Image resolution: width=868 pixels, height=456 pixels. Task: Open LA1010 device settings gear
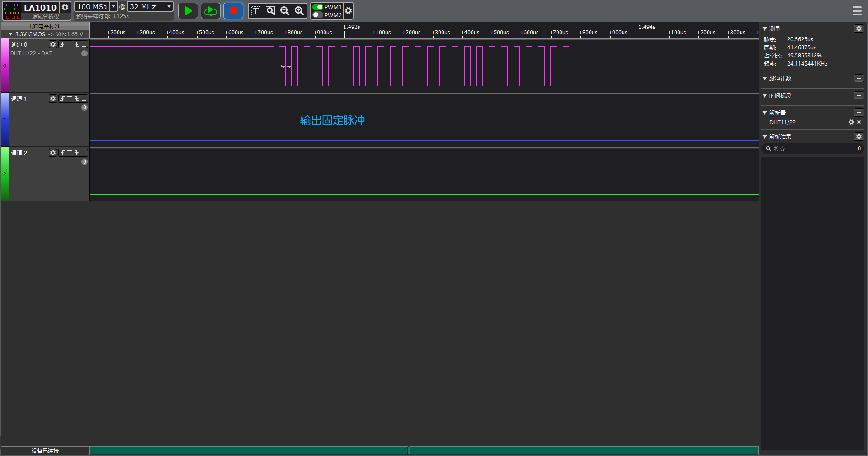pyautogui.click(x=65, y=7)
